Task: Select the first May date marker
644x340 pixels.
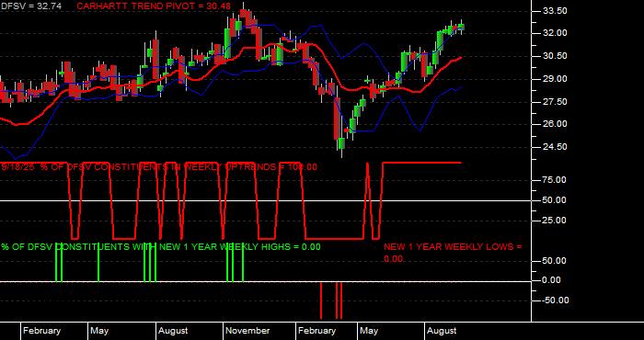Action: [x=99, y=331]
